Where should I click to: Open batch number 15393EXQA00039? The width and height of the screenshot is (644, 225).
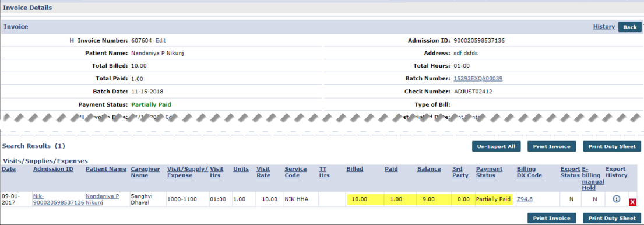tap(478, 79)
